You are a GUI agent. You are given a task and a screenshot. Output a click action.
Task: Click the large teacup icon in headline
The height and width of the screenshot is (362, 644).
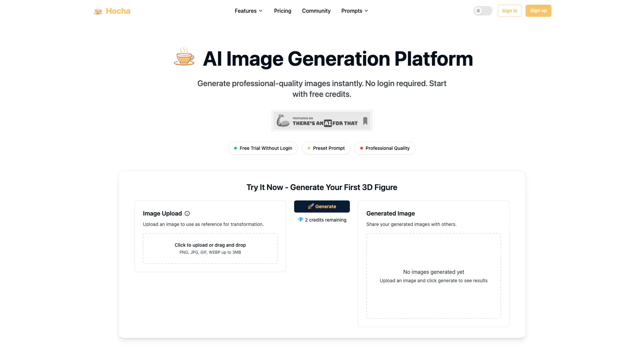184,57
